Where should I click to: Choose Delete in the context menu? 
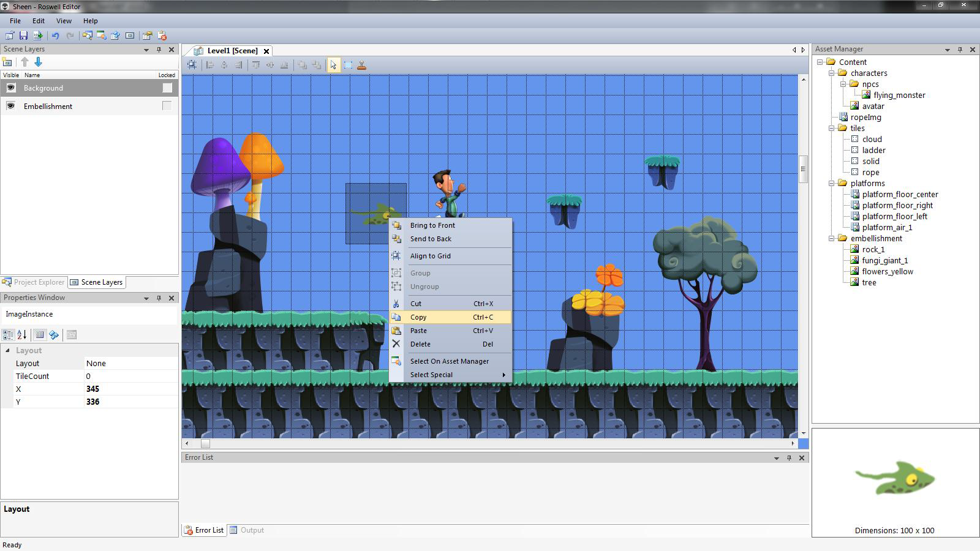(x=450, y=344)
